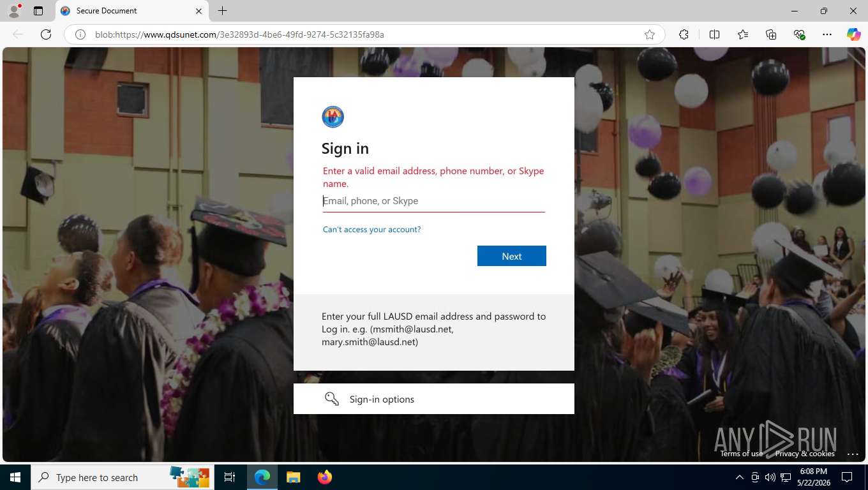Viewport: 868px width, 490px height.
Task: Open the volume control icon
Action: [770, 477]
